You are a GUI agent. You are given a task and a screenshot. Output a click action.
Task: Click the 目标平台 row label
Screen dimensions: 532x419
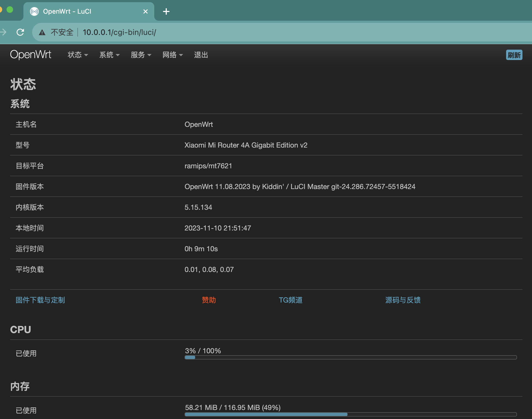30,166
